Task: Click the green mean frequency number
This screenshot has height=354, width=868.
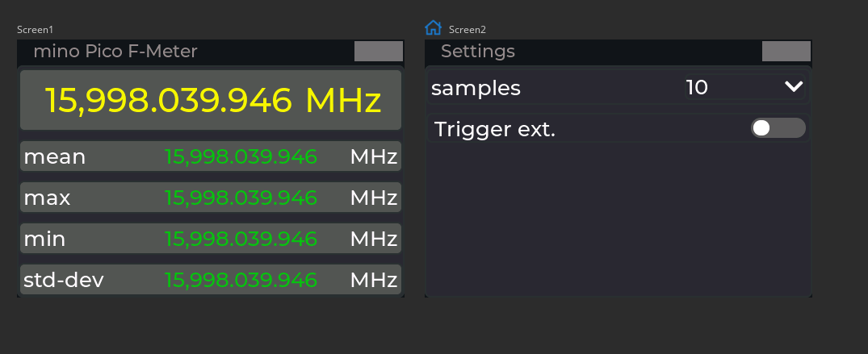Action: (x=241, y=157)
